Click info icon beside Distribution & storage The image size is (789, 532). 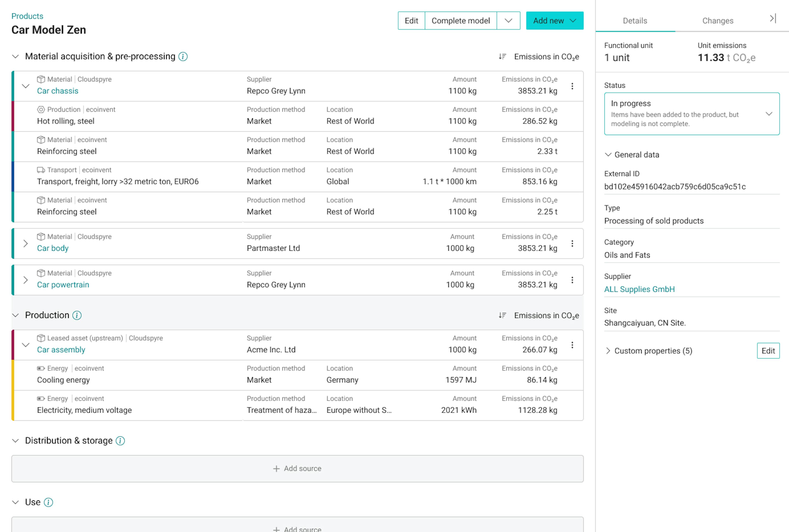pos(120,440)
